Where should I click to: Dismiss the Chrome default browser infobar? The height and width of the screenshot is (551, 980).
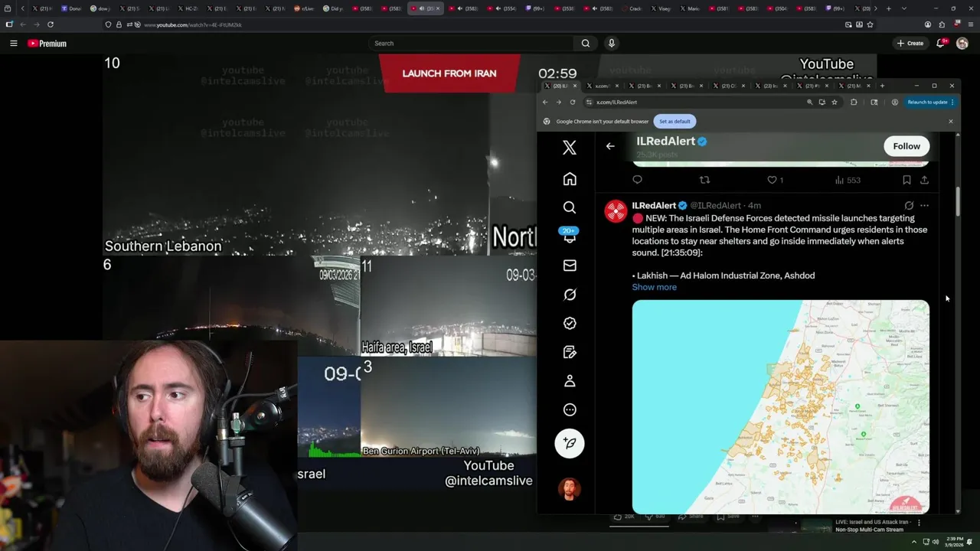[x=951, y=121]
